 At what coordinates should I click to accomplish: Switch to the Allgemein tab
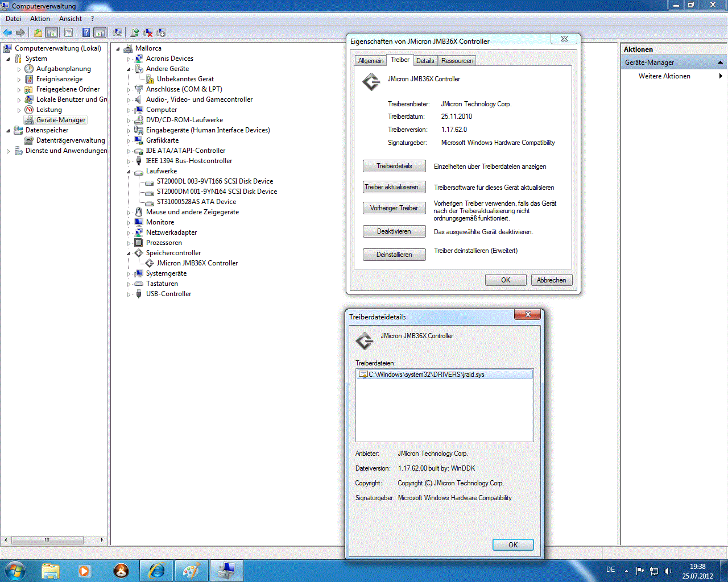click(x=371, y=61)
